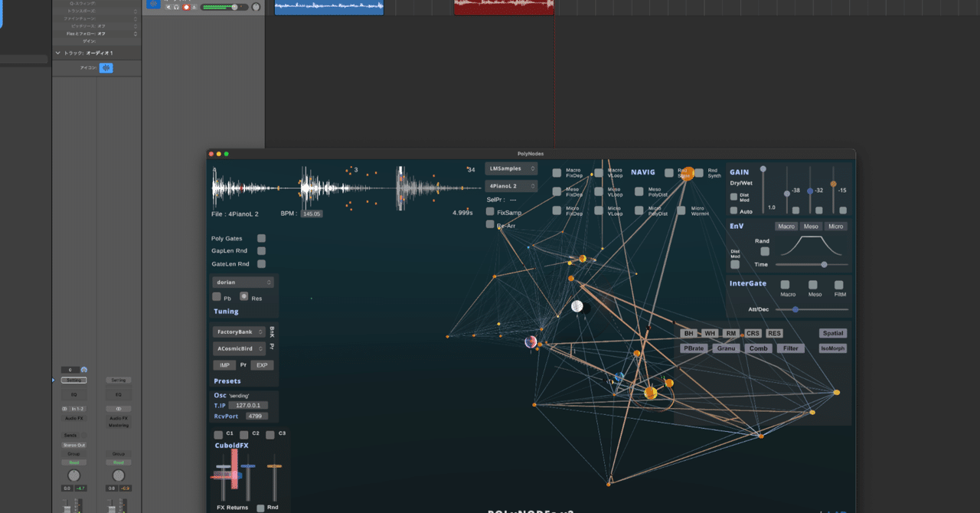The width and height of the screenshot is (980, 513).
Task: Click the input monitoring icon on Audio 1
Action: [194, 7]
